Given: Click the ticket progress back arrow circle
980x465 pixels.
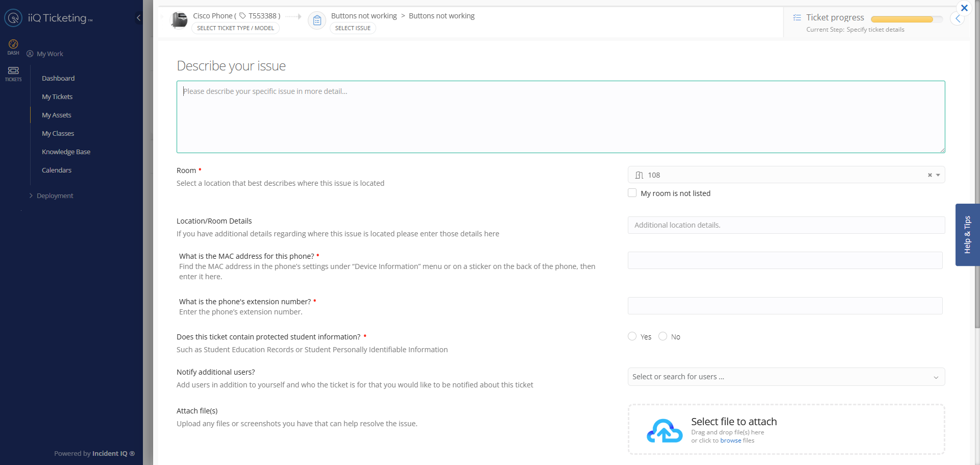Looking at the screenshot, I should pos(958,19).
